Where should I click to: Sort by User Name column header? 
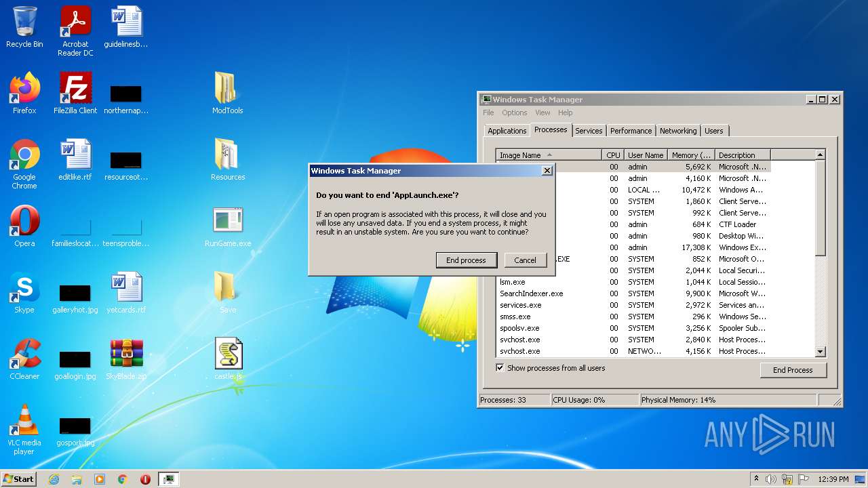tap(646, 155)
